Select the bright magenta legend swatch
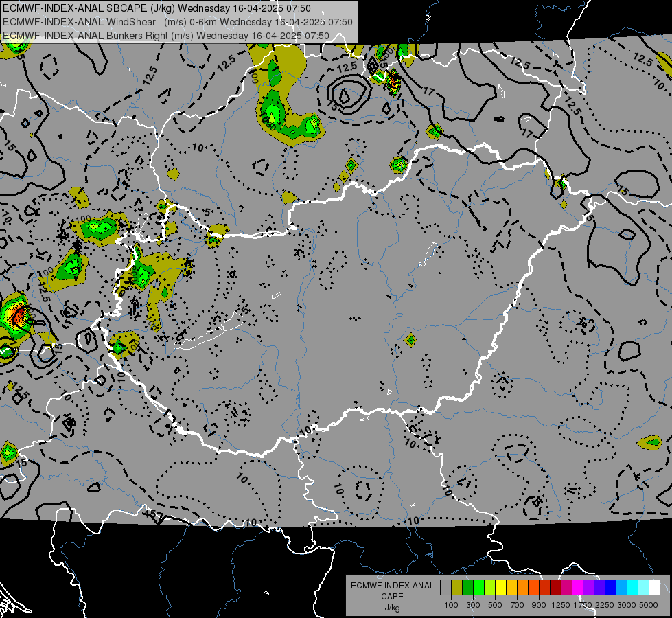672x618 pixels. click(578, 588)
